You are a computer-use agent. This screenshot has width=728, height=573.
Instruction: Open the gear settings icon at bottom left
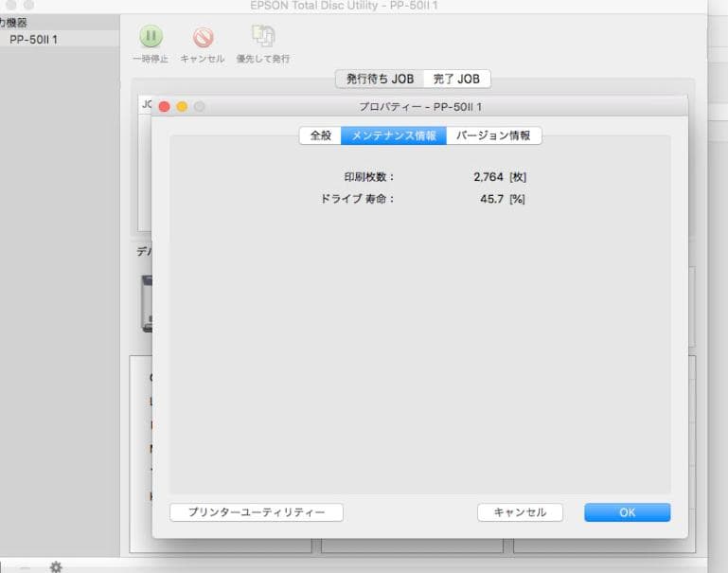point(56,567)
